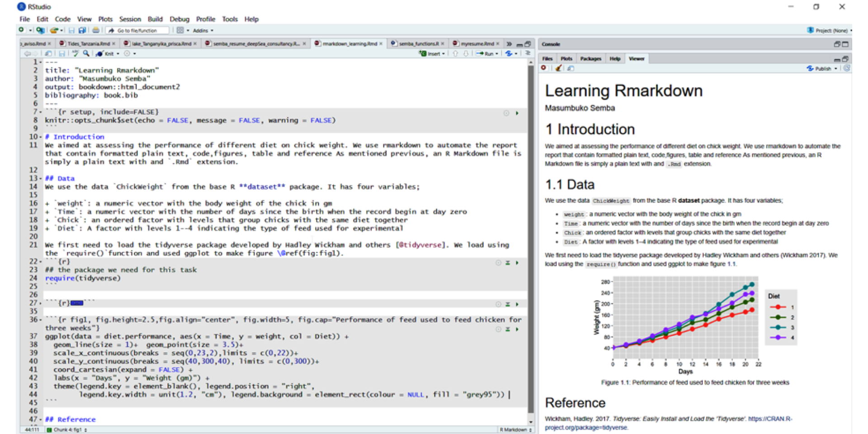Go to previous chunk up arrow
This screenshot has height=434, width=868.
455,53
